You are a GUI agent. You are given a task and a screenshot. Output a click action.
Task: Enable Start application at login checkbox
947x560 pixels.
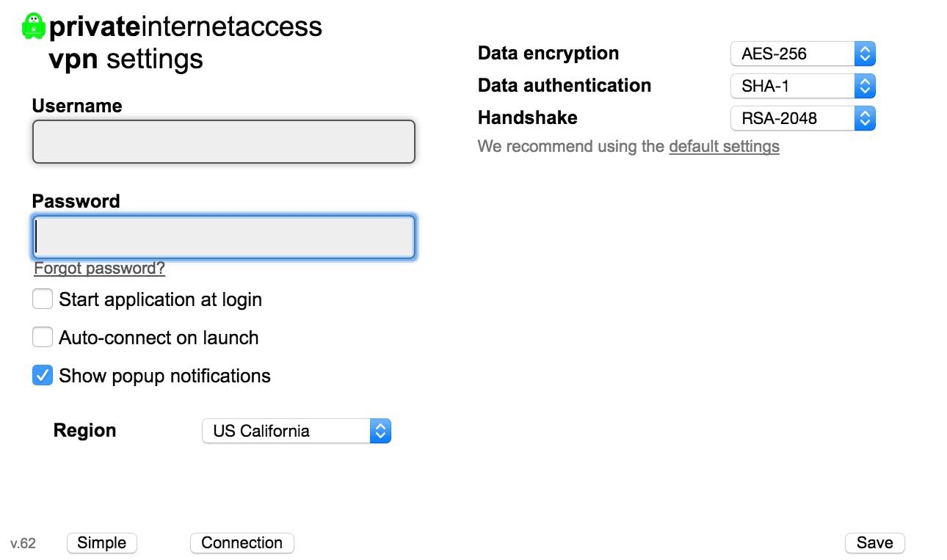click(x=43, y=299)
